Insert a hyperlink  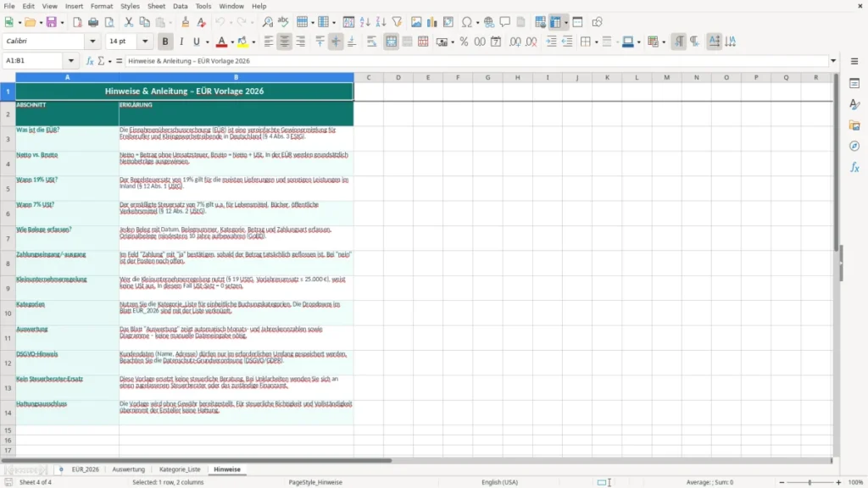(x=489, y=22)
